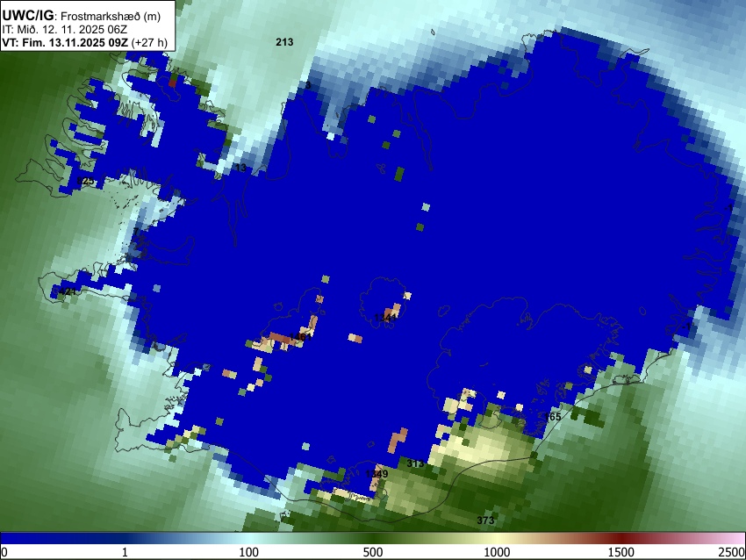Screen dimensions: 746x560
Task: Click the '1500' label on the color scale
Action: pos(620,552)
